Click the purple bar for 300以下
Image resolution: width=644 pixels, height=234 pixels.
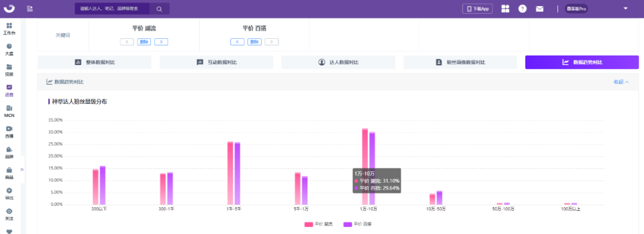103,185
